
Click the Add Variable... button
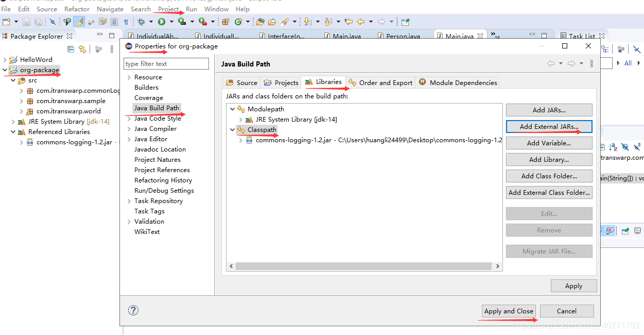(549, 143)
